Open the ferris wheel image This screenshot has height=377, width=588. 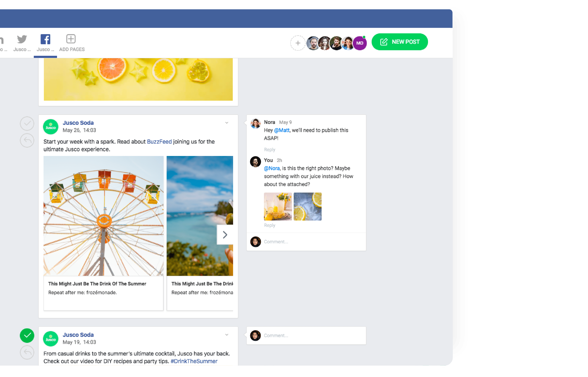click(103, 216)
